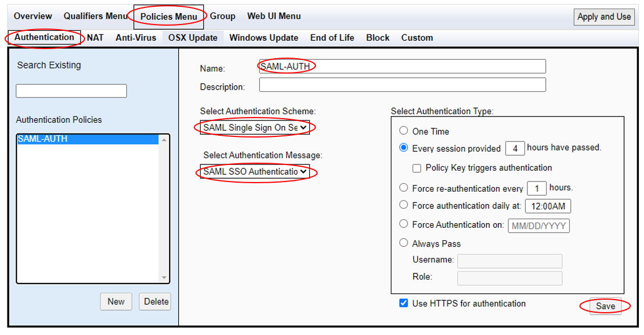Select SAML-AUTH in Authentication Policies list
The image size is (644, 335).
coord(87,139)
